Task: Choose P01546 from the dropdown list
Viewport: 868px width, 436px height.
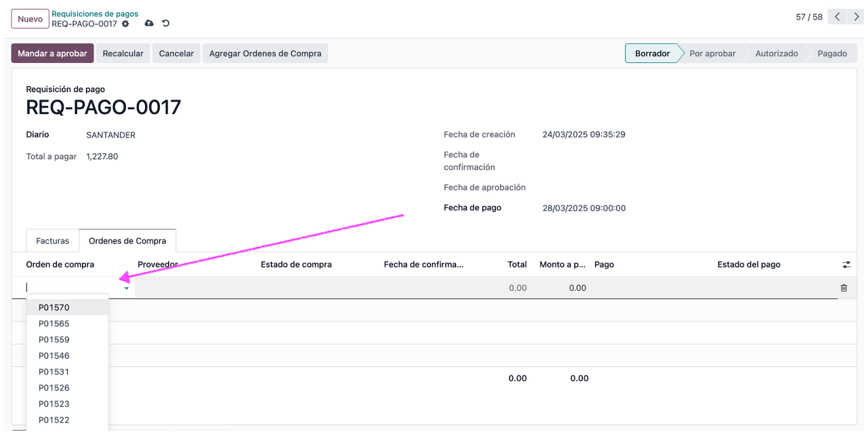Action: (67, 356)
